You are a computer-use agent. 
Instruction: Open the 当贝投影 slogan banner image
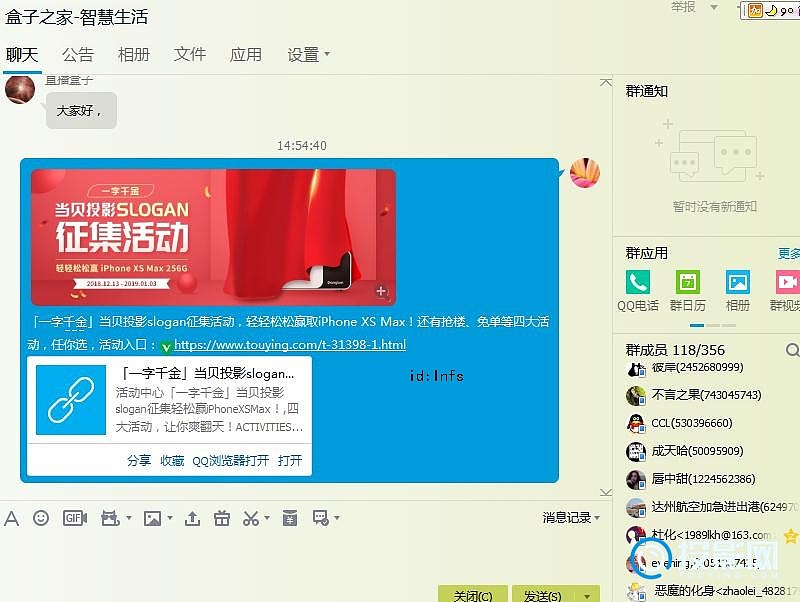[x=213, y=237]
